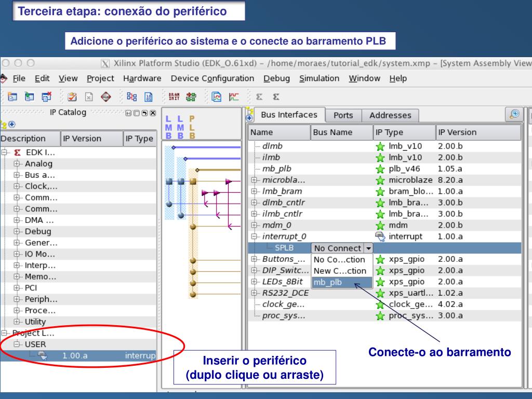Click the Description column header in IP Catalog

coord(30,138)
